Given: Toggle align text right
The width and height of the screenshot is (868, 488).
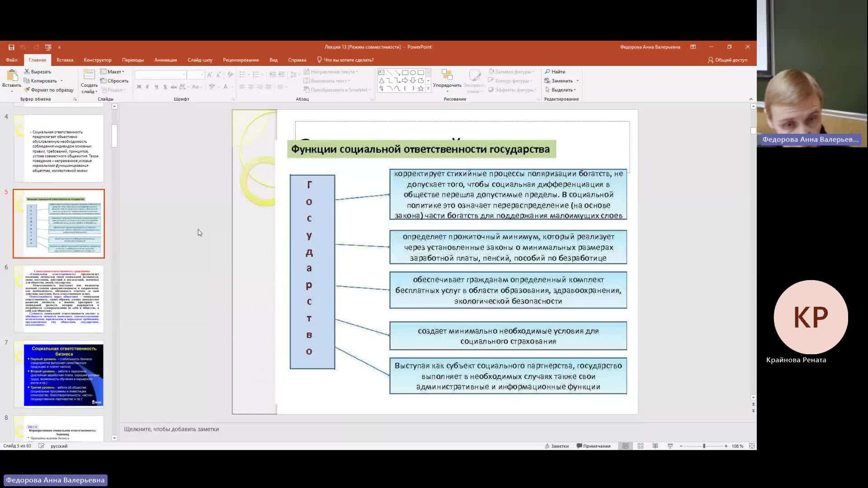Looking at the screenshot, I should pos(260,87).
